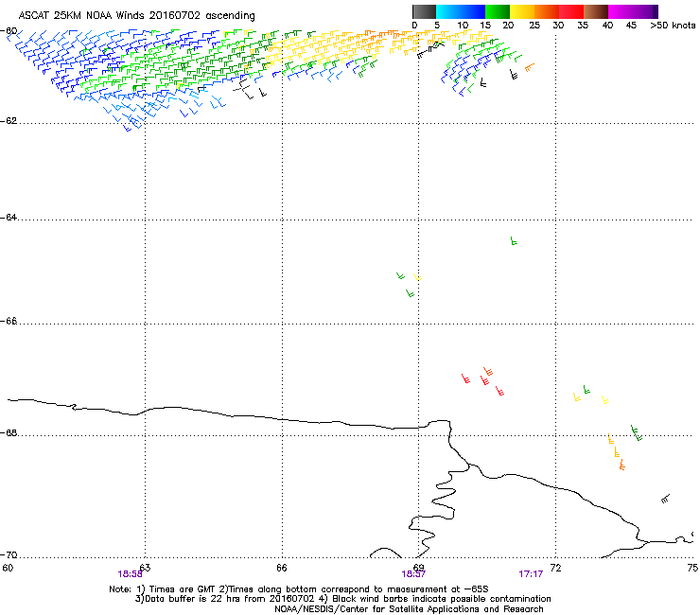The width and height of the screenshot is (700, 615).
Task: Click the 72 longitude label
Action: click(556, 568)
